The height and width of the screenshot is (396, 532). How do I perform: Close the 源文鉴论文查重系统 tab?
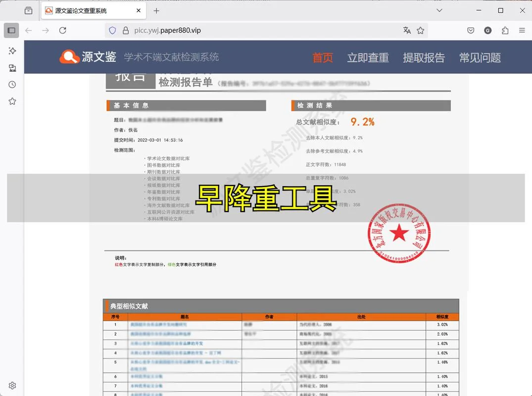[139, 10]
